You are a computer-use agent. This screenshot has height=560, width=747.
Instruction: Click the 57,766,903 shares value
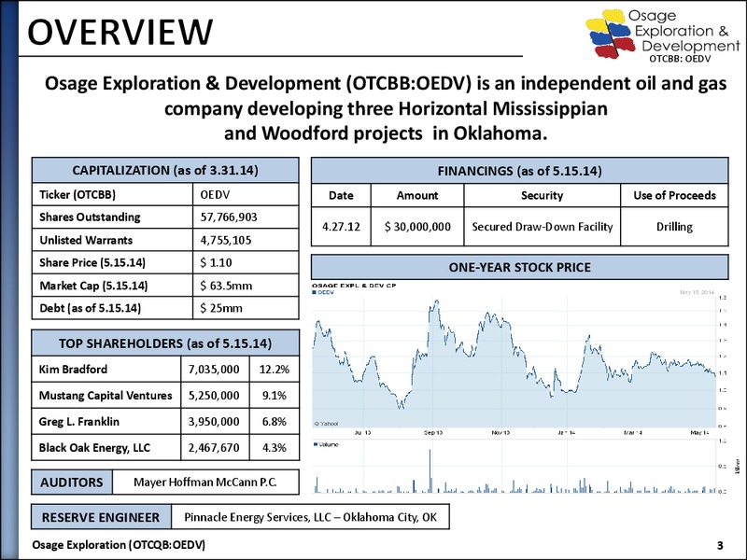(x=229, y=217)
